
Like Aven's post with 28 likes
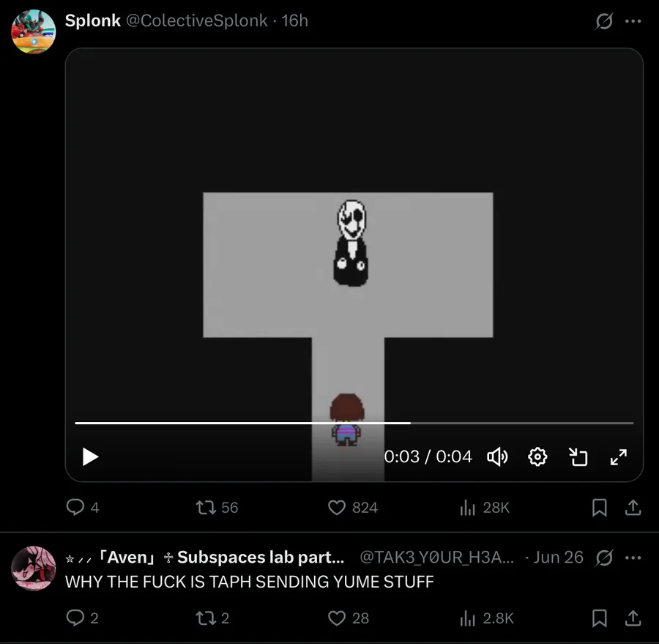click(349, 618)
